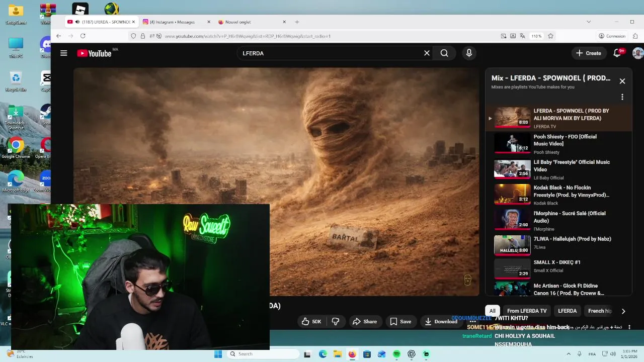Open the taskbar clock and date
The image size is (644, 362).
(x=630, y=354)
